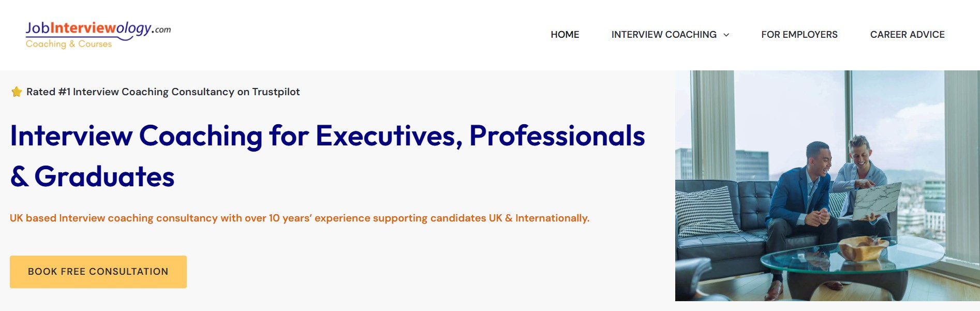Viewport: 980px width, 311px height.
Task: Click the houndstooth pillow on the sofa
Action: click(706, 211)
